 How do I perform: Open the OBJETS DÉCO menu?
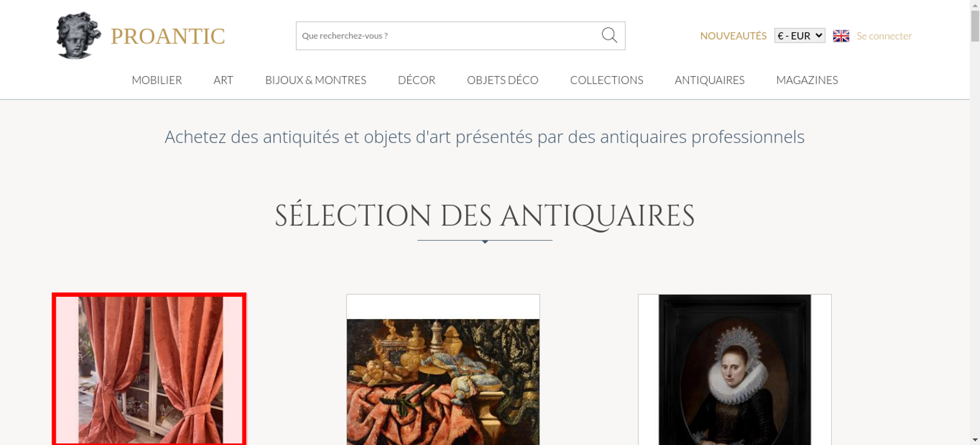[503, 80]
